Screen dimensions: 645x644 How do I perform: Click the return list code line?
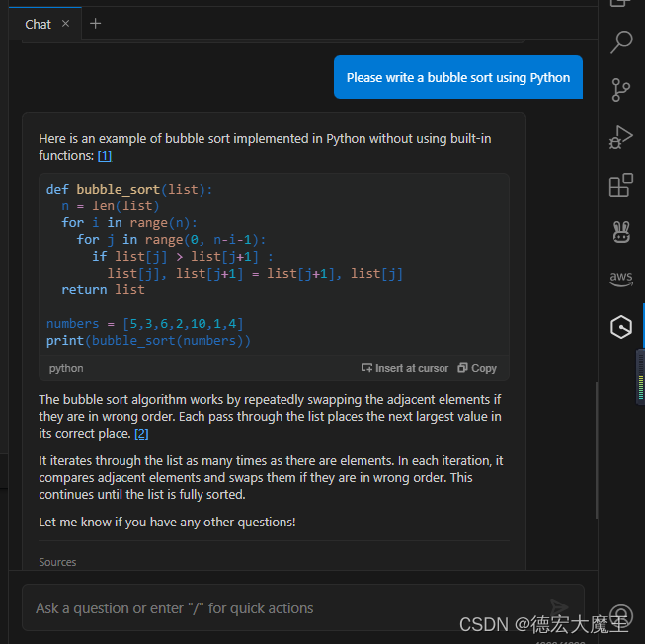click(x=103, y=290)
